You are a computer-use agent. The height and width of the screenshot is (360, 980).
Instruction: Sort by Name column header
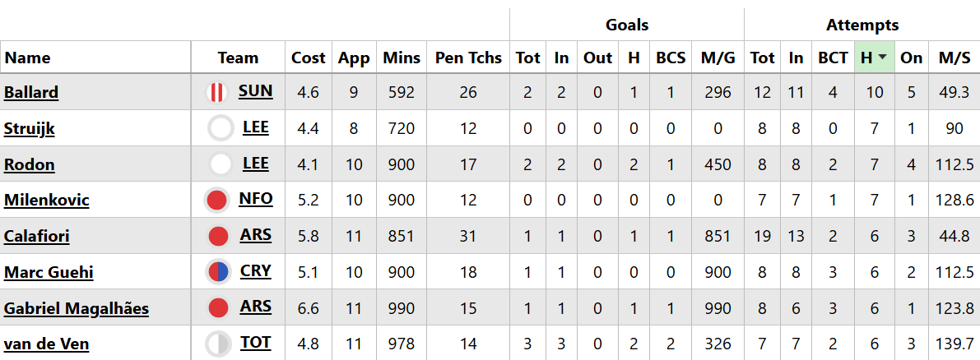point(28,58)
